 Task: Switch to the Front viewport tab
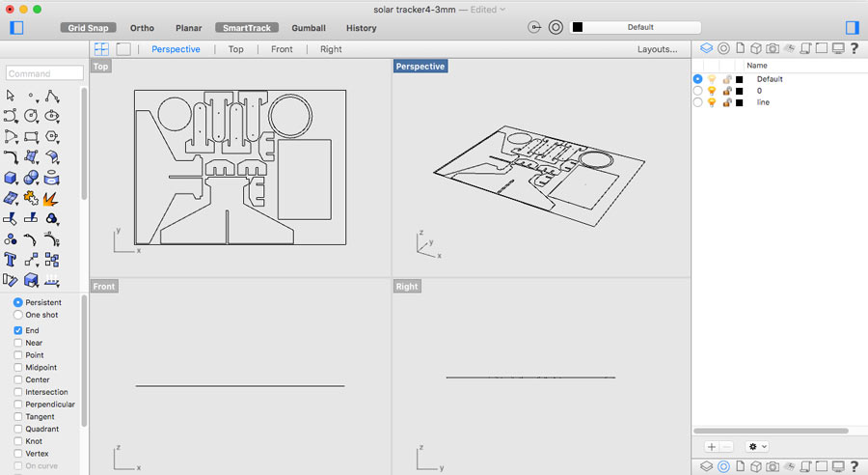pos(282,49)
